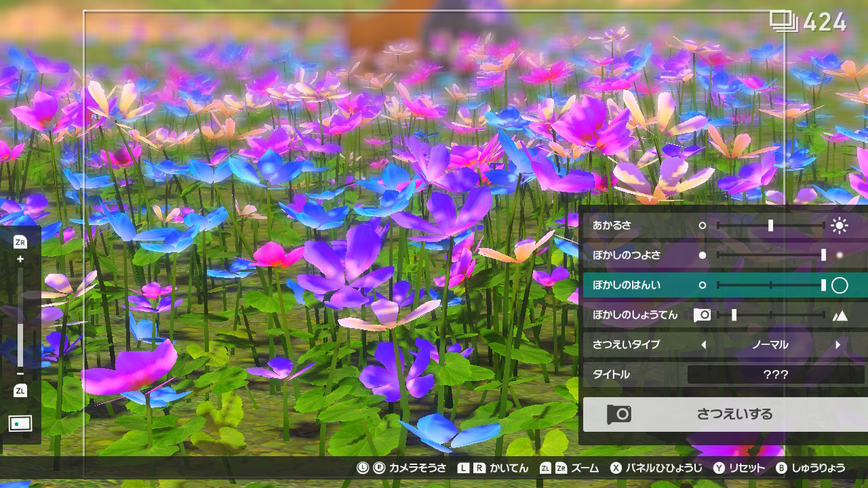The width and height of the screenshot is (868, 488).
Task: Select the さつえいタイプ settings row label
Action: [626, 345]
